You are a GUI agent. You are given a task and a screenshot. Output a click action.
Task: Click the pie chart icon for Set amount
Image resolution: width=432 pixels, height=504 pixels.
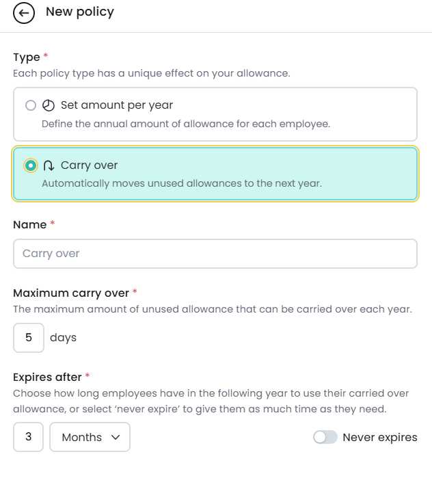click(x=49, y=105)
